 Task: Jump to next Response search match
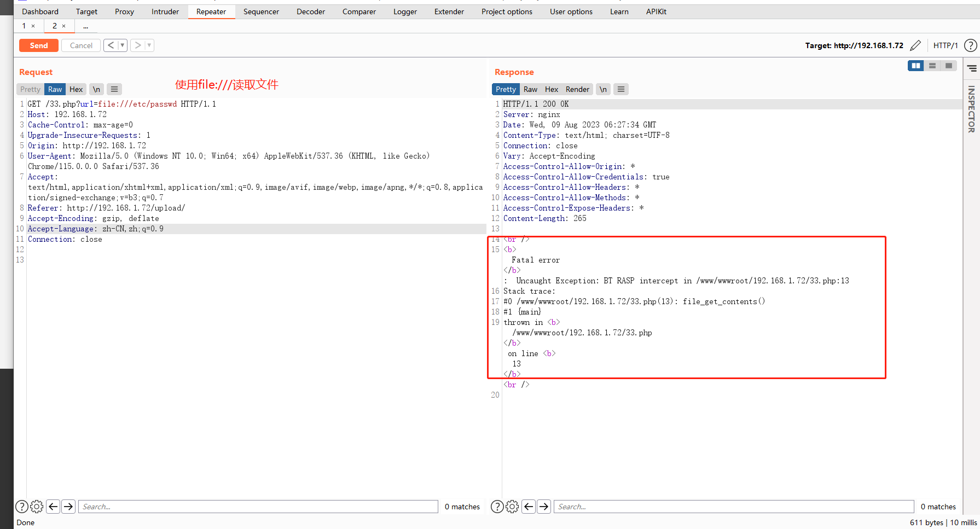point(544,507)
